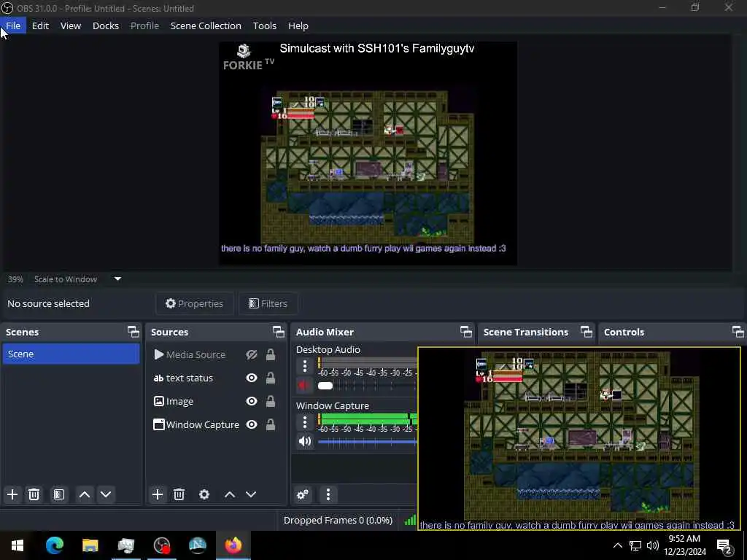Image resolution: width=747 pixels, height=560 pixels.
Task: Select the Window Capture source
Action: (x=215, y=424)
